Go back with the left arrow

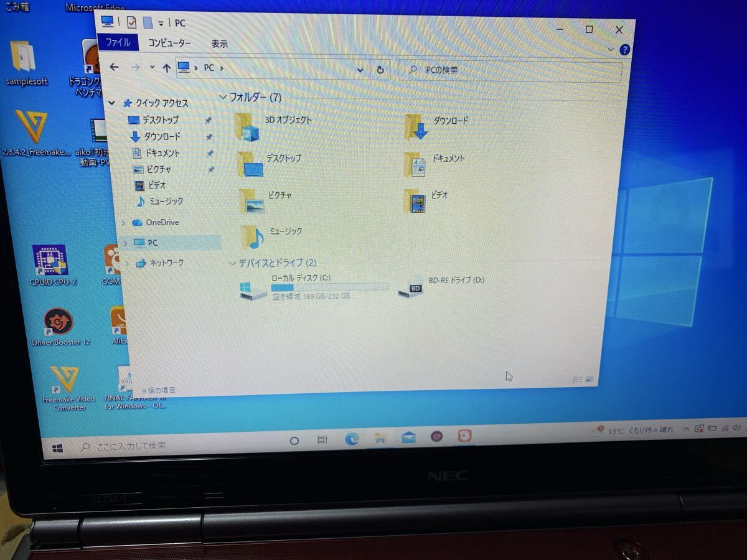114,67
